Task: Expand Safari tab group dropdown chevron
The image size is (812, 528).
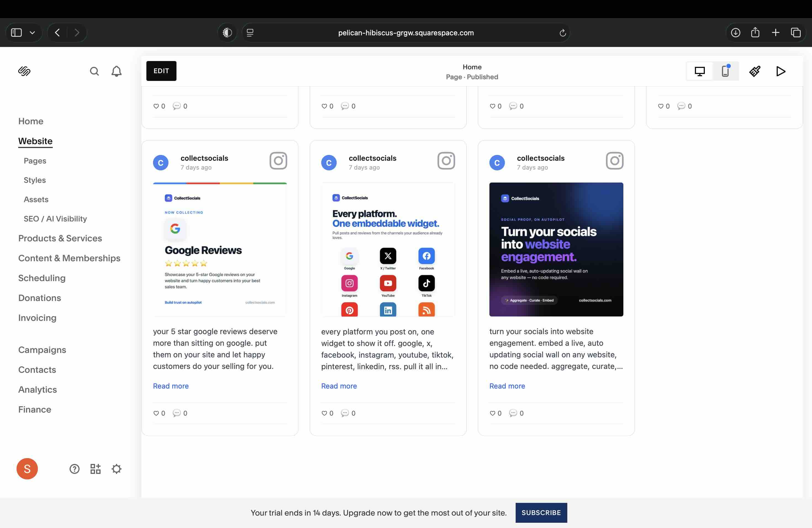Action: [x=32, y=33]
